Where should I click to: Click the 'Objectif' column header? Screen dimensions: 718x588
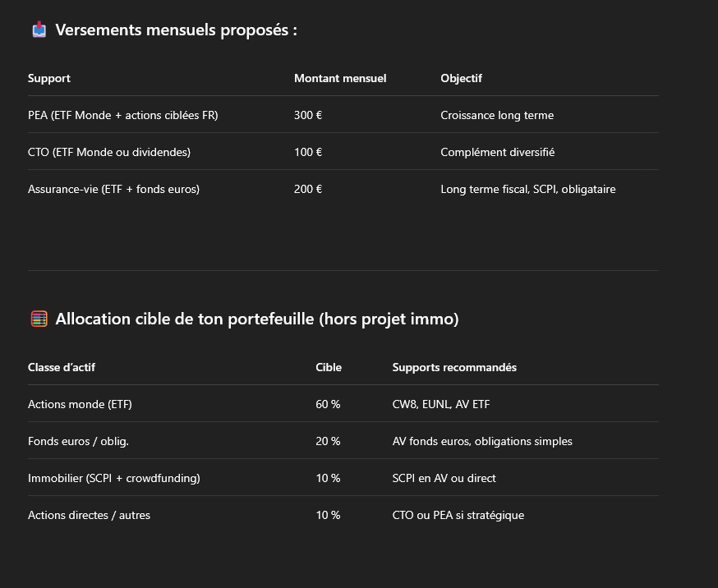coord(461,78)
